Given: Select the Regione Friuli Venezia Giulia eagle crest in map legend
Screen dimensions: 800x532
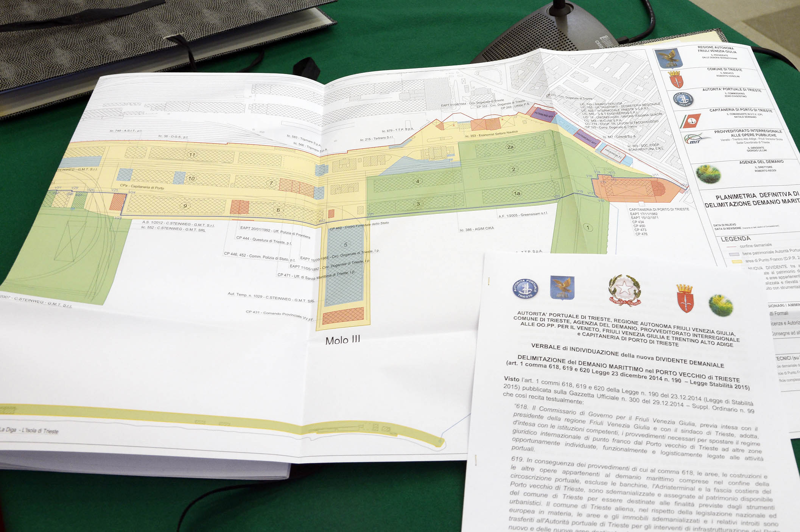Looking at the screenshot, I should click(668, 58).
